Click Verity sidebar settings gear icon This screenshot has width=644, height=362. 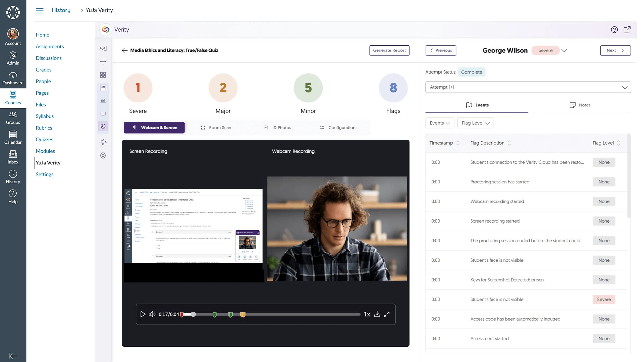[103, 156]
